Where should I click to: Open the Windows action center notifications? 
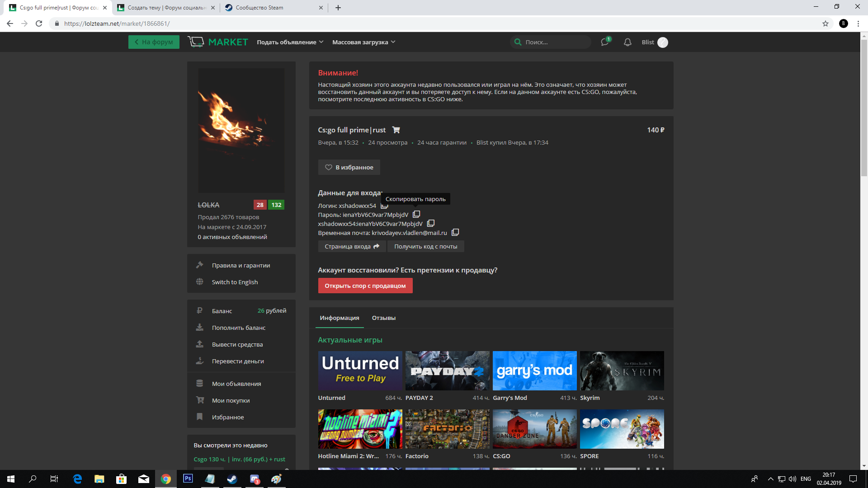coord(853,479)
